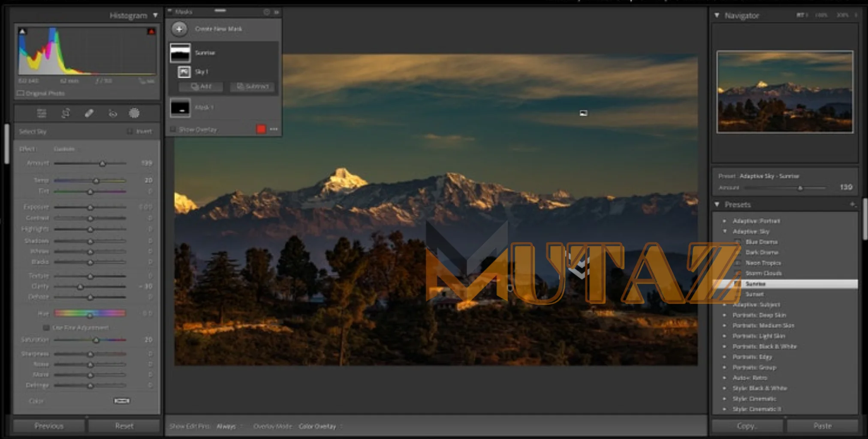Adjust the Temp slider handle
This screenshot has height=439, width=868.
96,181
